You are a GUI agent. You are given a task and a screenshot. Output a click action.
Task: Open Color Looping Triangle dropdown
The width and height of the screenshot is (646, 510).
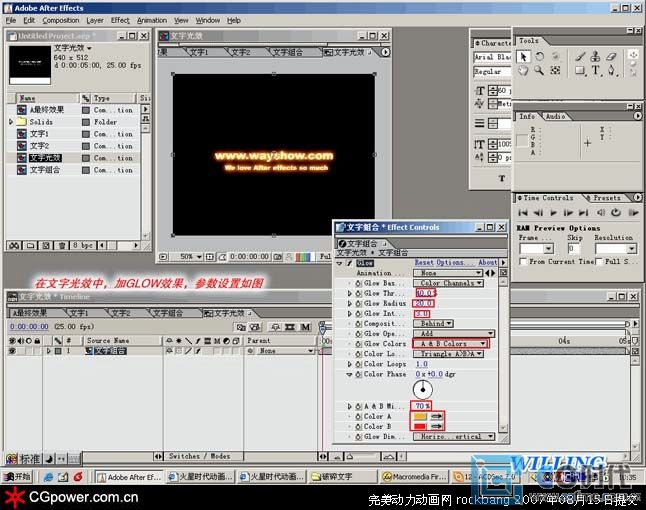point(449,354)
